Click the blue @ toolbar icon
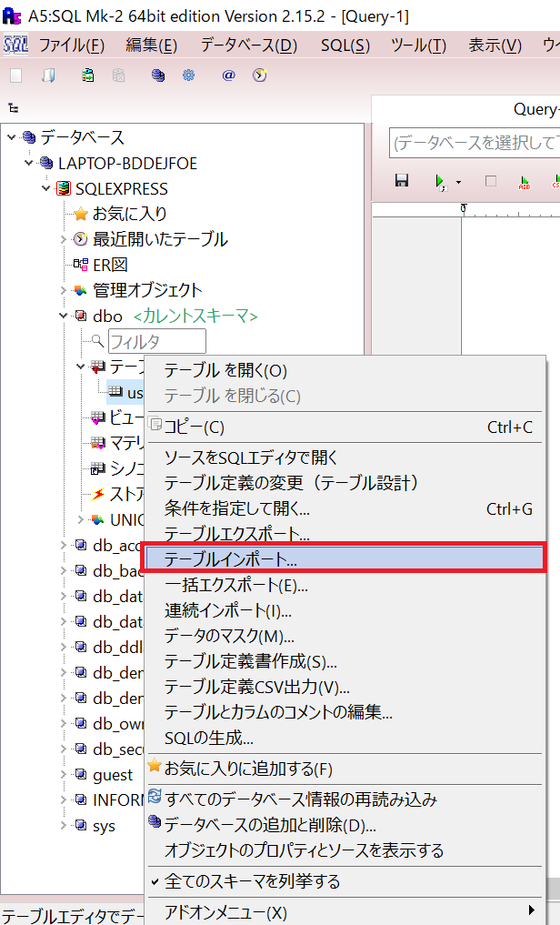This screenshot has width=560, height=925. point(228,75)
